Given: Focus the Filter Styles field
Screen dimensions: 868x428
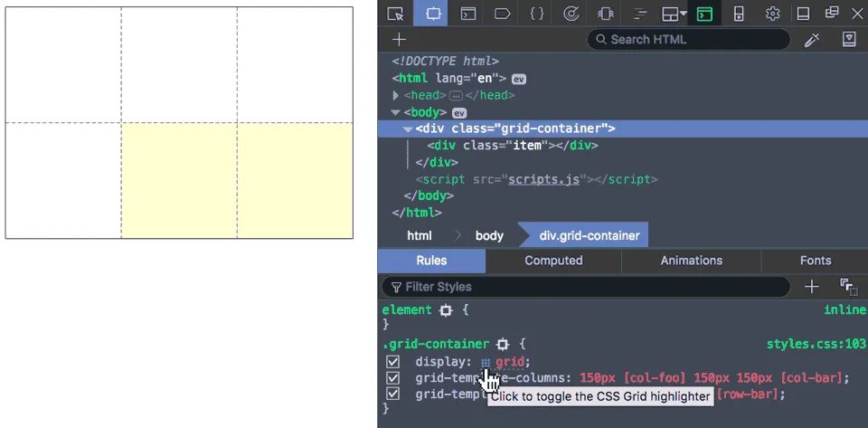Looking at the screenshot, I should coord(586,287).
